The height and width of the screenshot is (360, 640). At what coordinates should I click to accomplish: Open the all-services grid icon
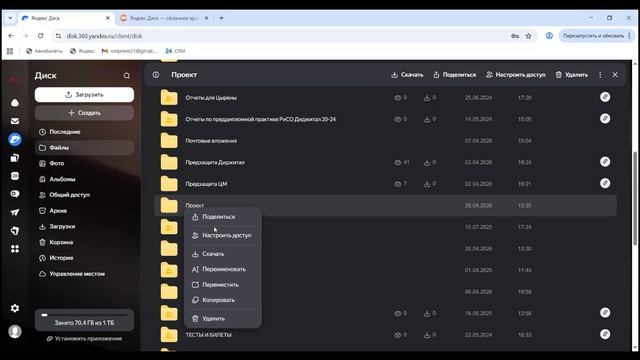pos(15,249)
